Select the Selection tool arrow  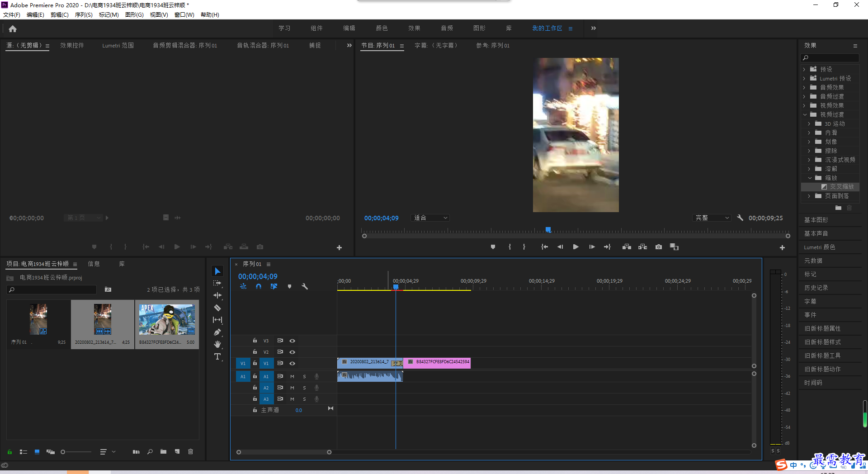(217, 271)
